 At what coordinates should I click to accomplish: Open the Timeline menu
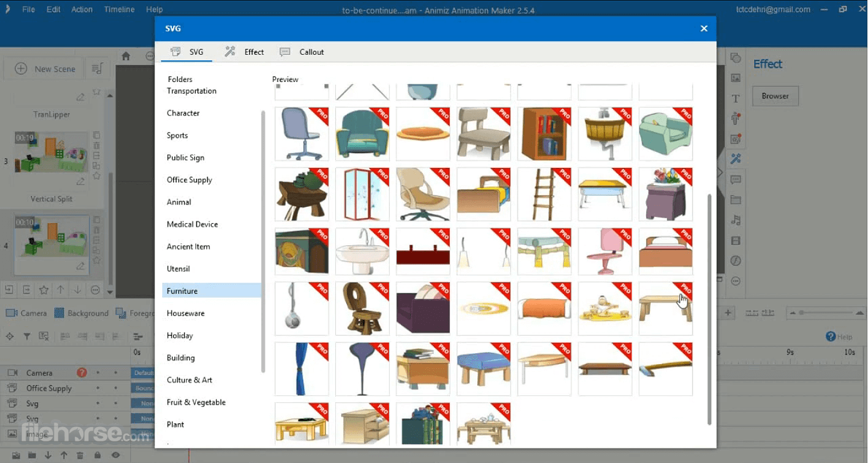click(x=119, y=10)
